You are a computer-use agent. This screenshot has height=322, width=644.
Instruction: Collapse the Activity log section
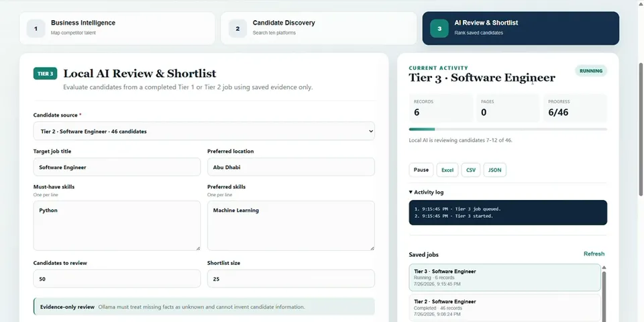tap(427, 193)
